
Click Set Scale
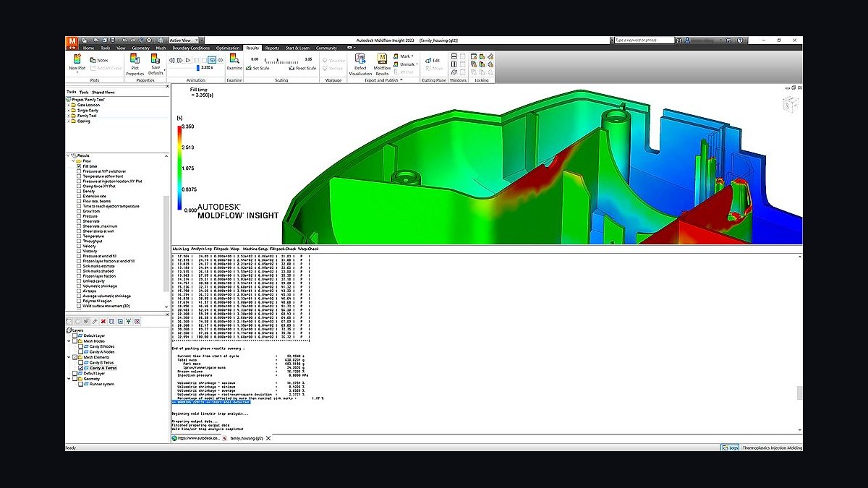click(257, 68)
